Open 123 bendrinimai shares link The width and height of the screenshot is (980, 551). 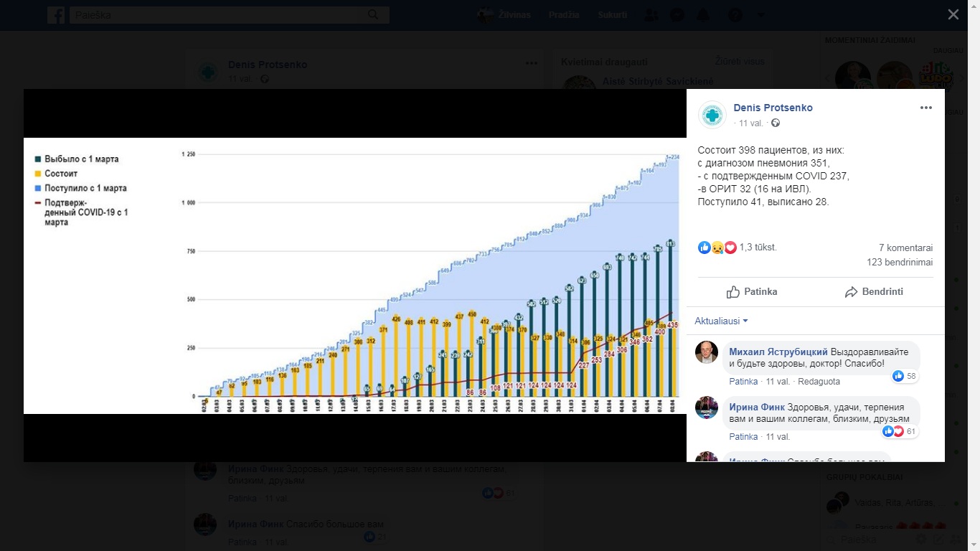coord(900,263)
